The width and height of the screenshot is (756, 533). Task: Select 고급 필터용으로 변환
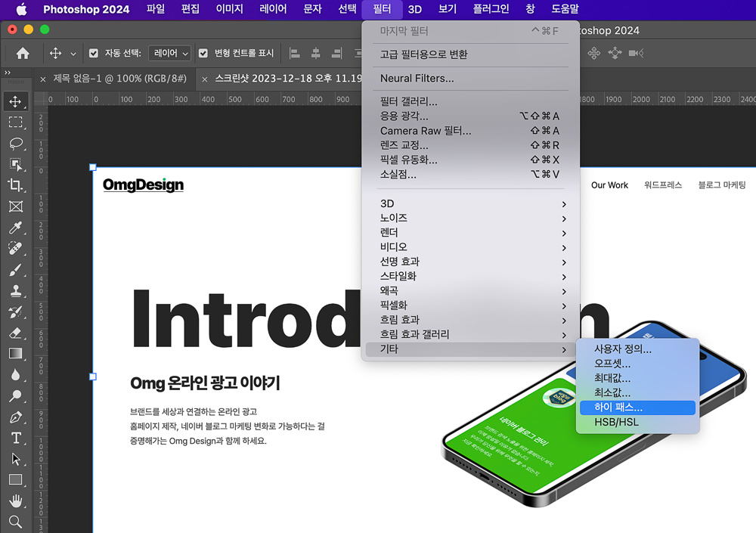470,54
